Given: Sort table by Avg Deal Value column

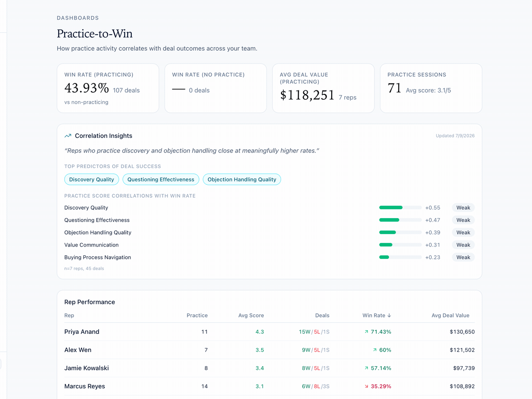Looking at the screenshot, I should tap(450, 316).
